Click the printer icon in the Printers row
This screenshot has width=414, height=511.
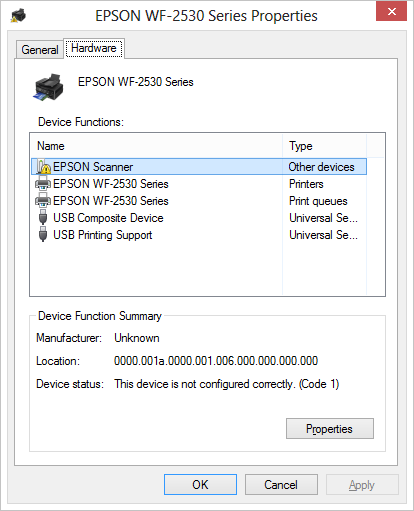43,184
